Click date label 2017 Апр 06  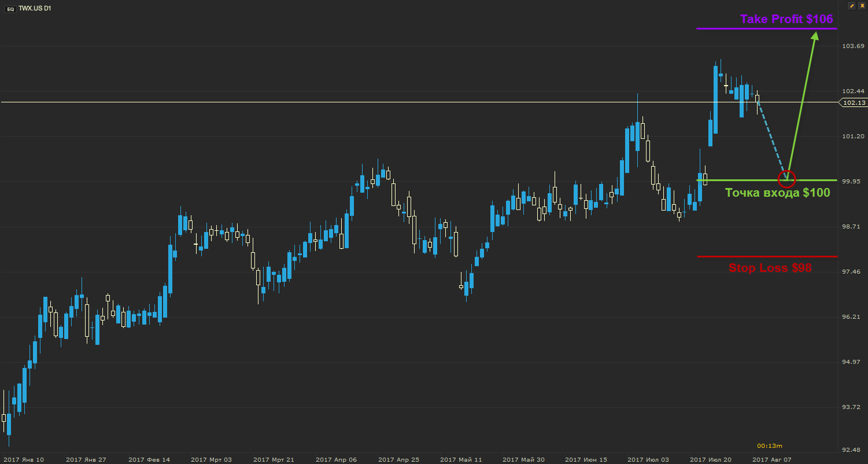click(337, 459)
